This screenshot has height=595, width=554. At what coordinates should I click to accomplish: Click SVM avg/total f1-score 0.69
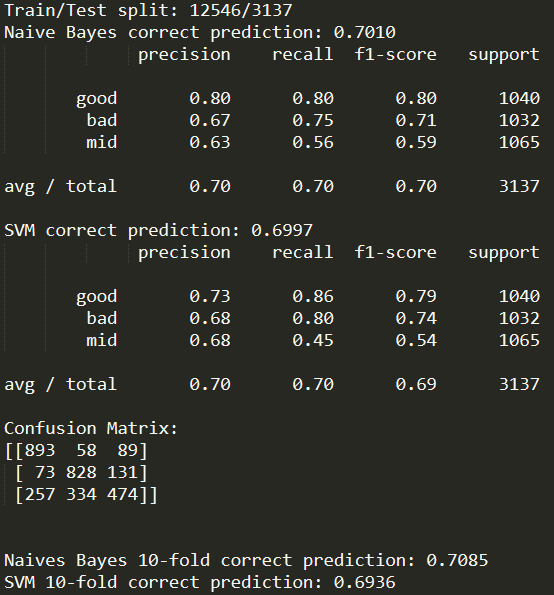(416, 384)
